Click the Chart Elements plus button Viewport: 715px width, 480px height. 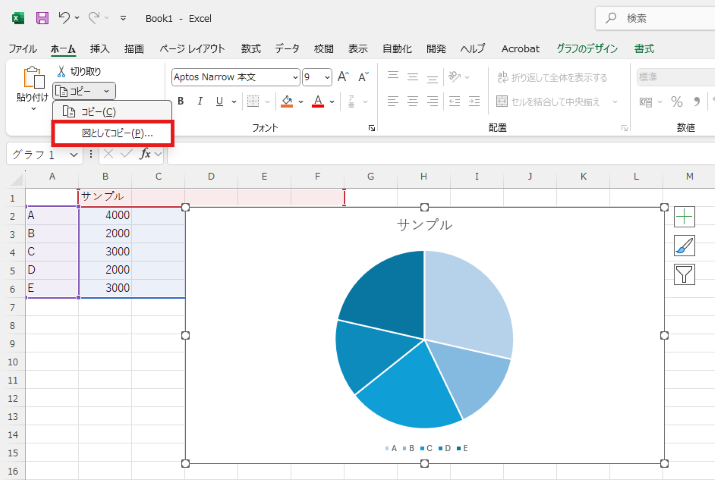click(684, 217)
